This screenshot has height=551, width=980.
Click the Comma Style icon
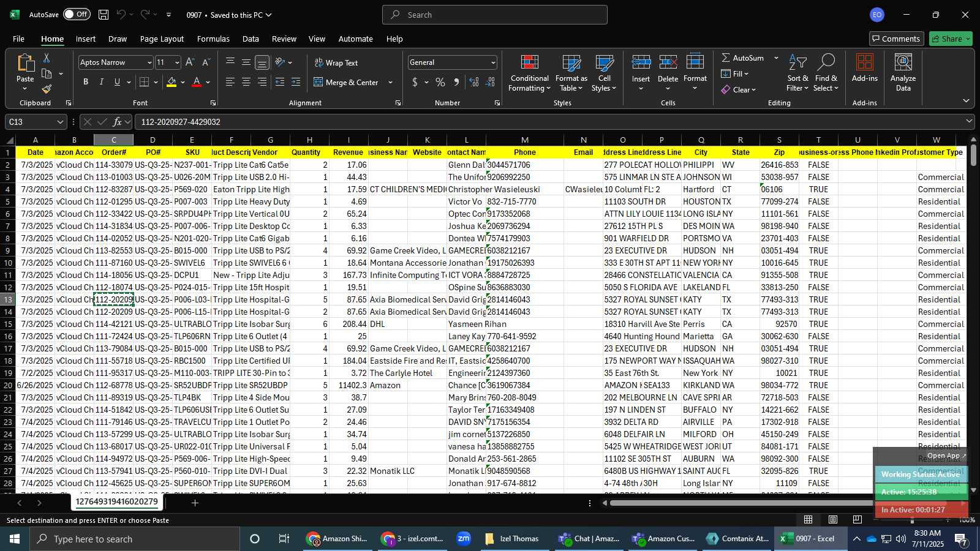[x=456, y=82]
